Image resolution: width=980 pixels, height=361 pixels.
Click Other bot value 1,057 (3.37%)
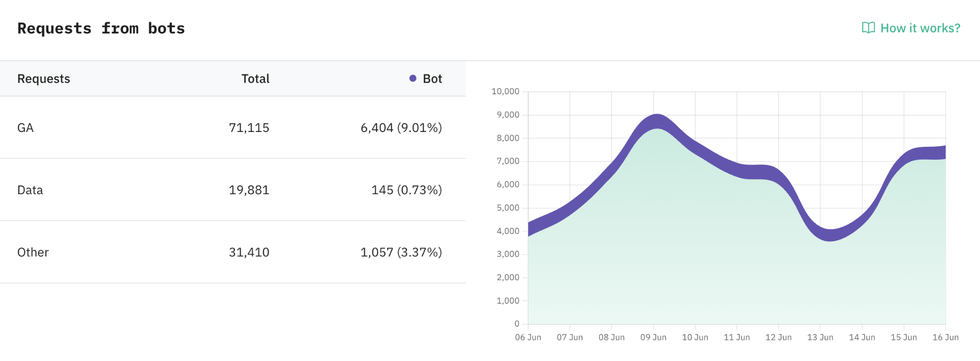[401, 252]
